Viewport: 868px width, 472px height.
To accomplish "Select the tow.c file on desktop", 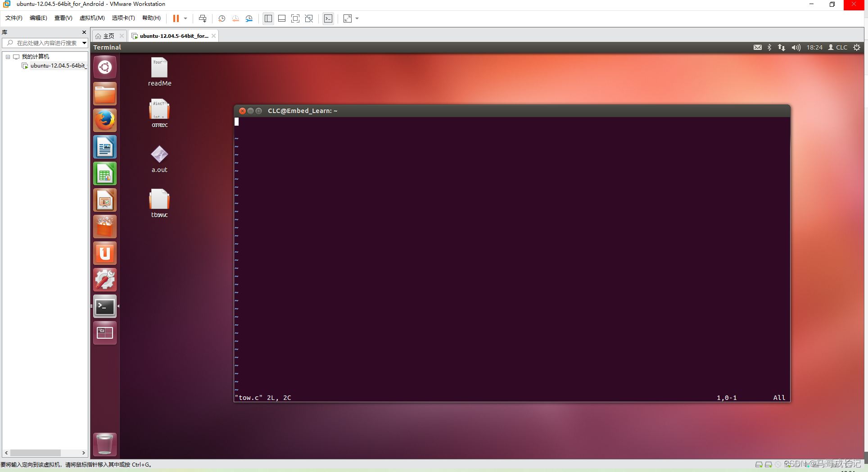I will click(159, 204).
